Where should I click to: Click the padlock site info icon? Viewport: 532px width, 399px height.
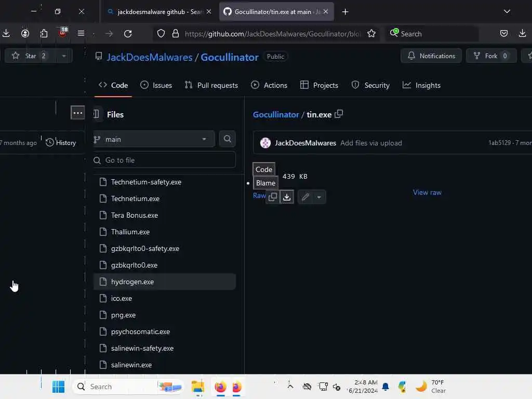[x=176, y=34]
